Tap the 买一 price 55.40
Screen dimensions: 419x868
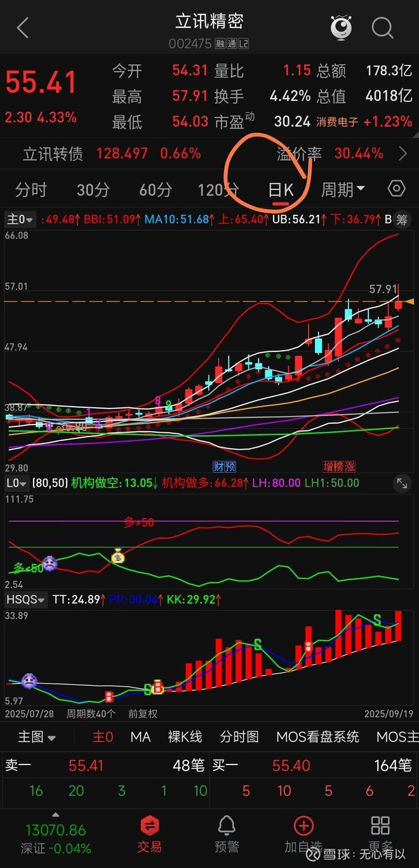tap(291, 766)
